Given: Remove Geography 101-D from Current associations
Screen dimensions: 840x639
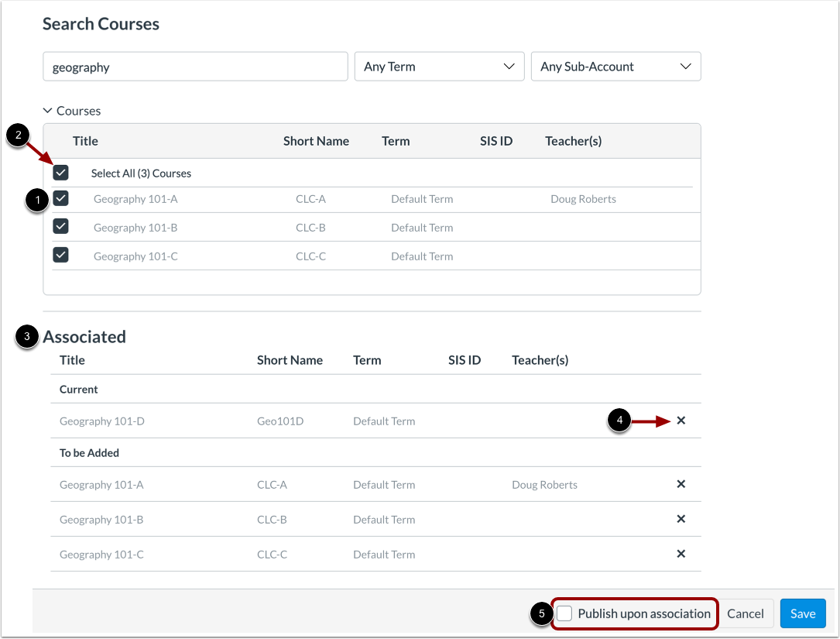Looking at the screenshot, I should (681, 421).
